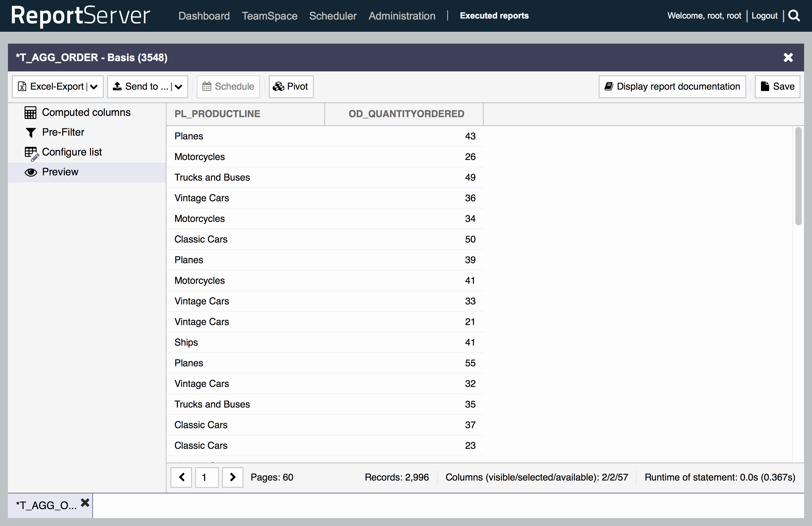Image resolution: width=812 pixels, height=526 pixels.
Task: Click the page number input field
Action: click(206, 477)
